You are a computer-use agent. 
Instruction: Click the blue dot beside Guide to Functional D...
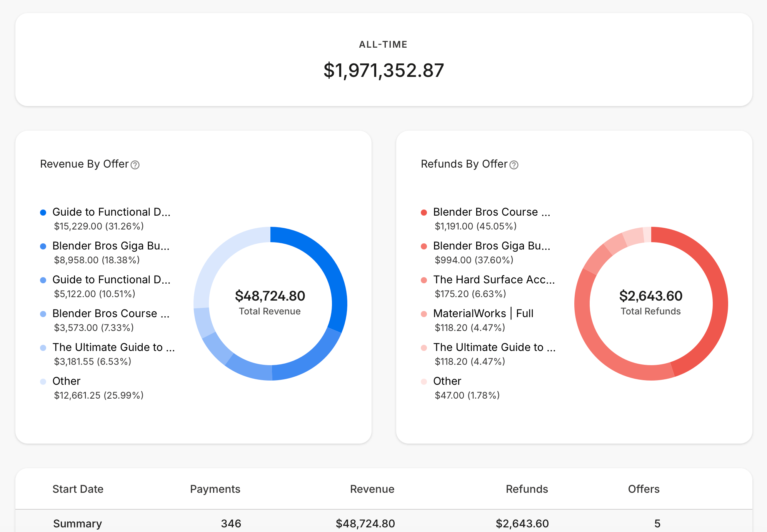pos(43,212)
